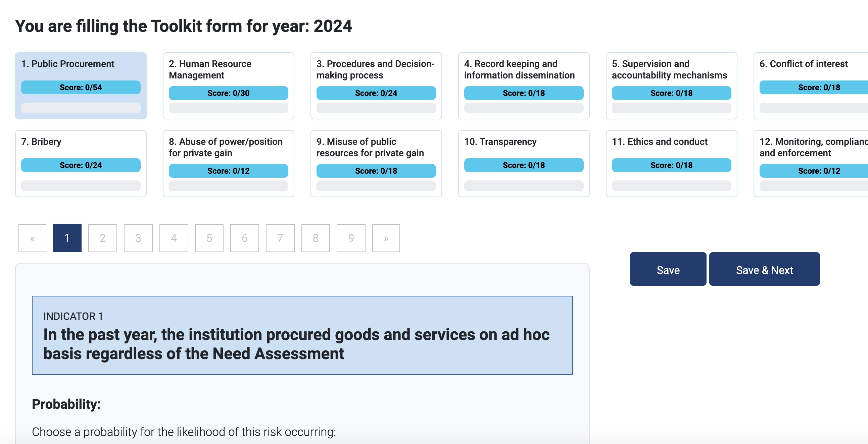The height and width of the screenshot is (444, 868).
Task: Click the Save & Next button
Action: coord(764,269)
